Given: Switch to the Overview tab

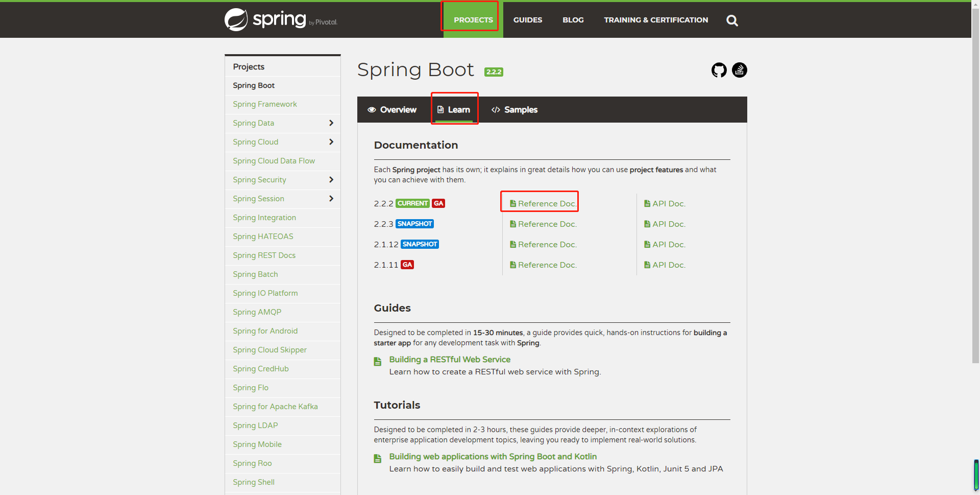Looking at the screenshot, I should pyautogui.click(x=392, y=110).
